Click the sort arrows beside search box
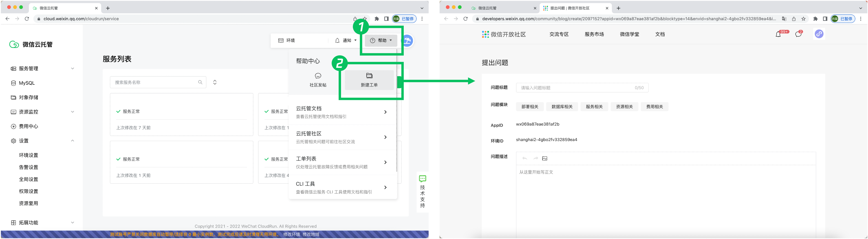 click(x=215, y=82)
